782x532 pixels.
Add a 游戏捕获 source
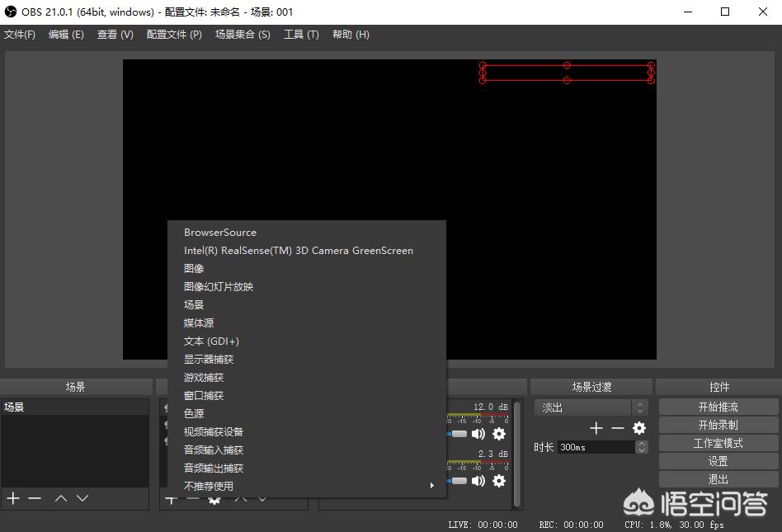point(307,378)
